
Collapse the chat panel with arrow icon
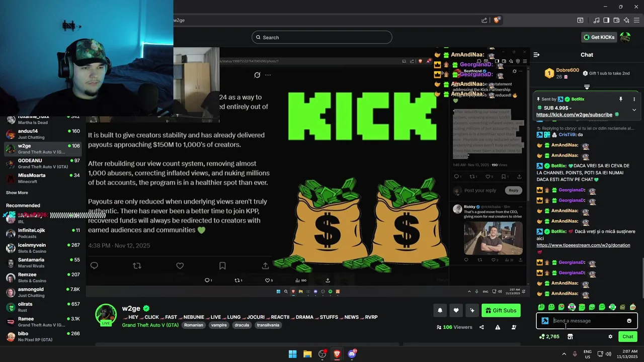[x=536, y=54]
